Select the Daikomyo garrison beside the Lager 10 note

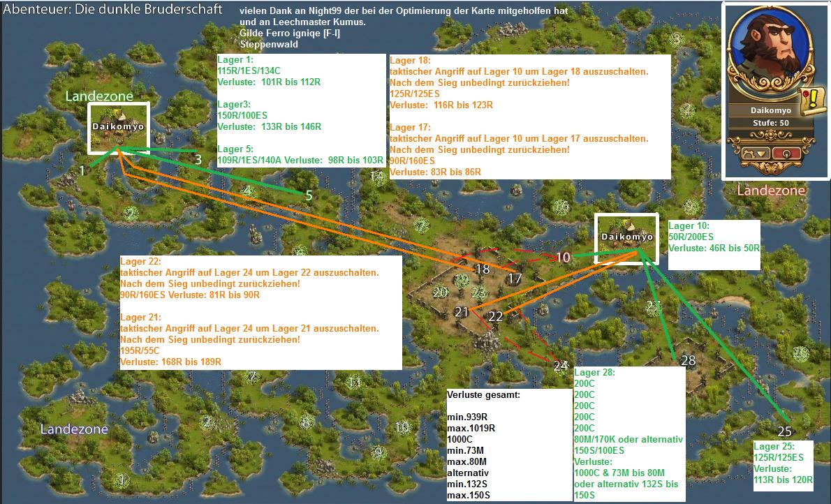[x=626, y=237]
